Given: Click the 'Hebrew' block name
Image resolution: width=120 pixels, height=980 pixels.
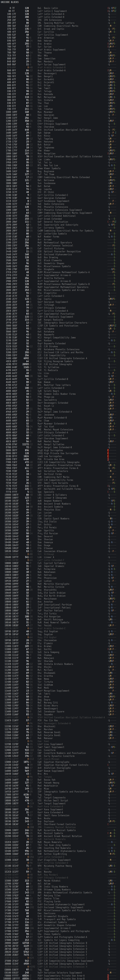Looking at the screenshot, I should point(48,41).
